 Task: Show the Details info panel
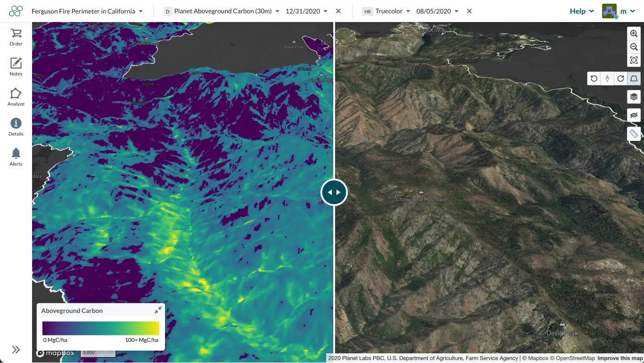tap(16, 127)
